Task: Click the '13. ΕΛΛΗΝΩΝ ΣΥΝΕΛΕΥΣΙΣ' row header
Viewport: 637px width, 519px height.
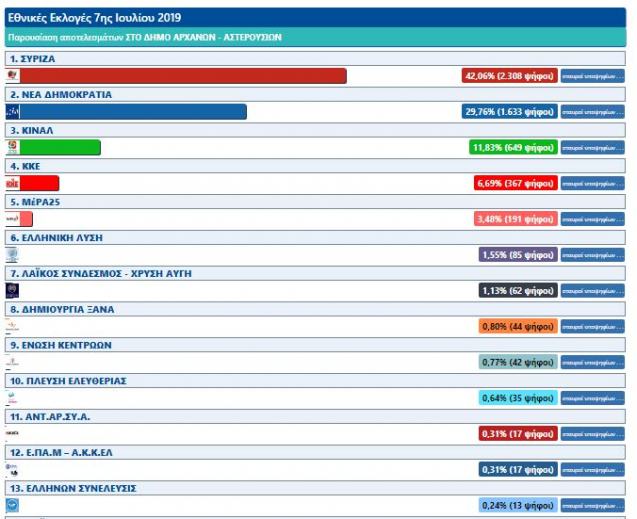Action: point(315,487)
